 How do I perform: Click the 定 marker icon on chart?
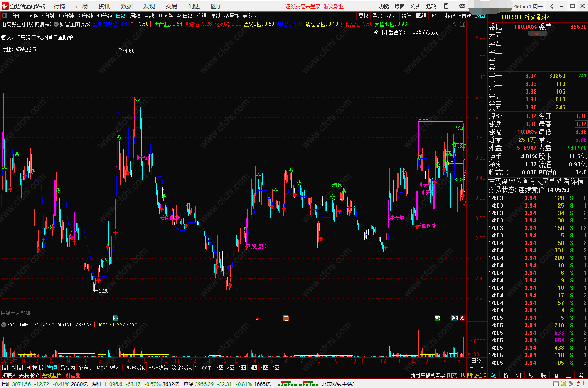[286, 318]
